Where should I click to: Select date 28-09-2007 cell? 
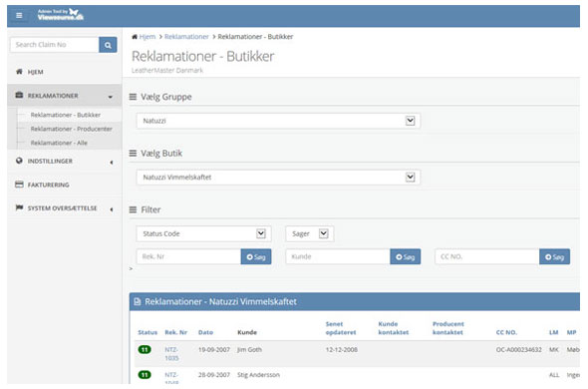pos(213,375)
